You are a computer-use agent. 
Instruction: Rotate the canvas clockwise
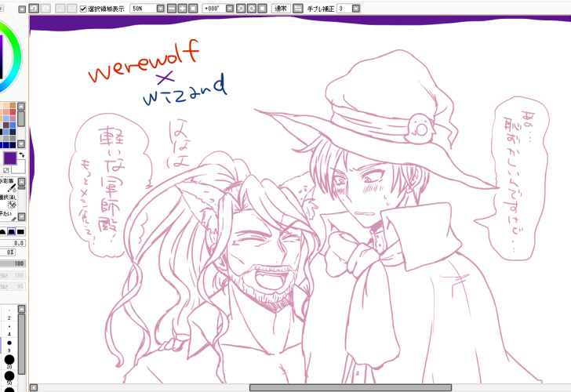[x=252, y=9]
